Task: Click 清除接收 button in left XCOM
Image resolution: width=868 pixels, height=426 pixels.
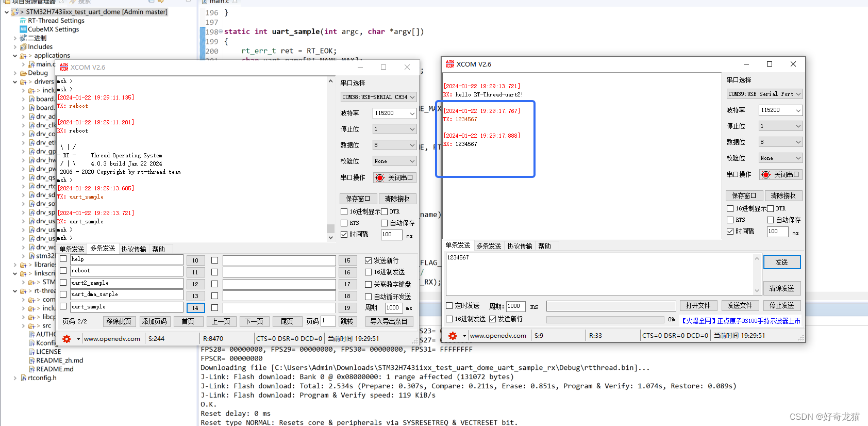Action: pyautogui.click(x=397, y=199)
